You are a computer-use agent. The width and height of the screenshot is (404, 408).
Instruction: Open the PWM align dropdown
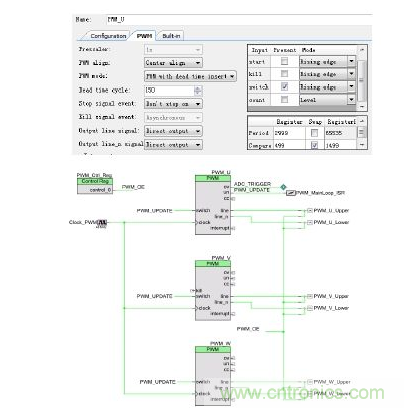click(173, 63)
